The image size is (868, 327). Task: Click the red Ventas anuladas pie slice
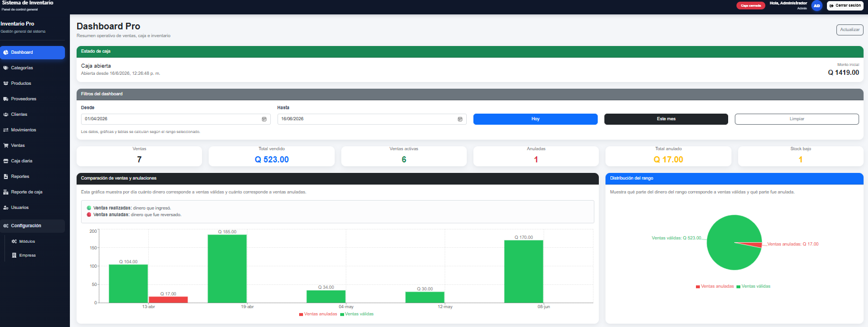click(x=755, y=244)
